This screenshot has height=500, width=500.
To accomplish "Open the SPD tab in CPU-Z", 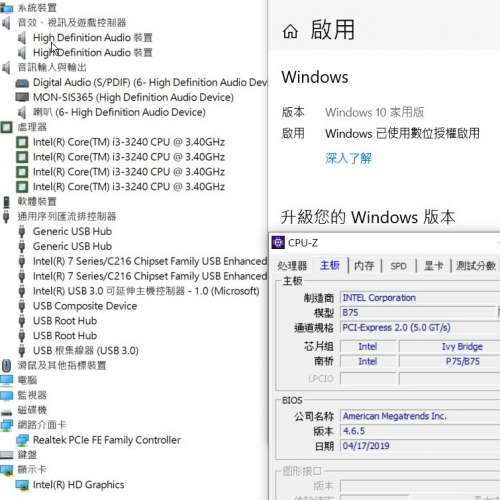I will [x=398, y=266].
